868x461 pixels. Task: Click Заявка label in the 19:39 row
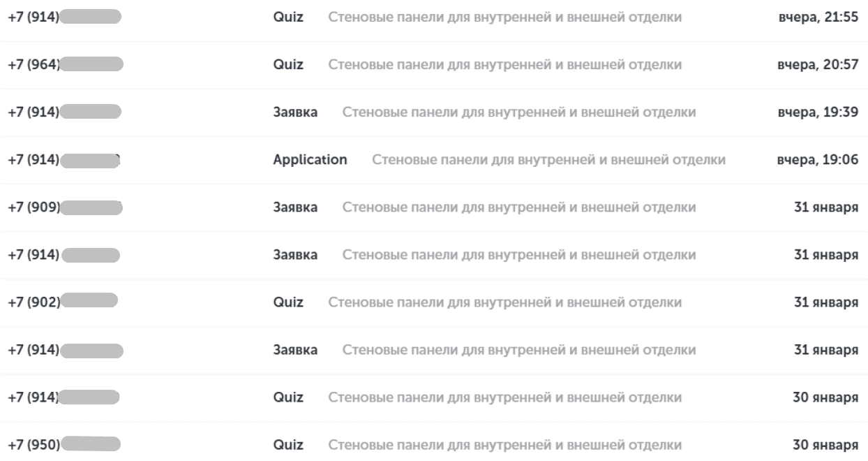[295, 112]
